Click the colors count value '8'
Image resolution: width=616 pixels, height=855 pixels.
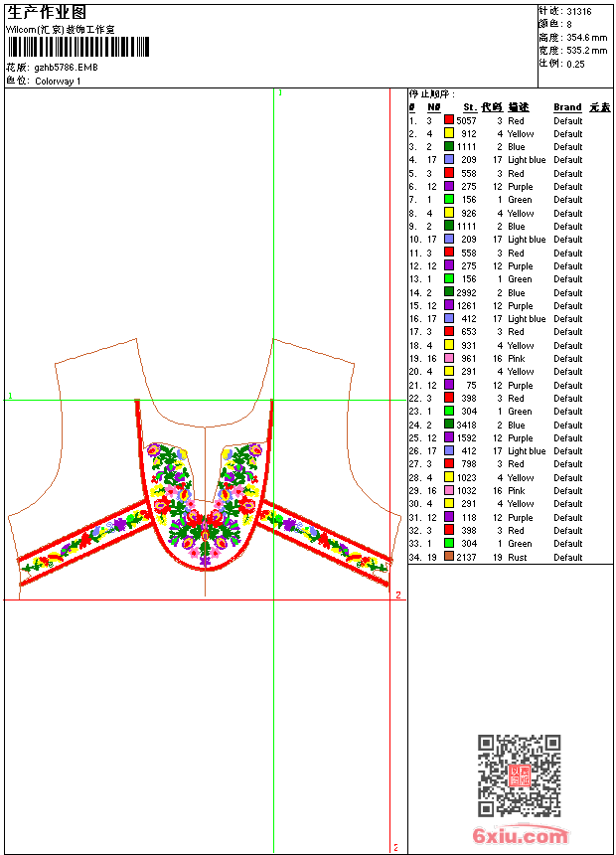point(569,25)
